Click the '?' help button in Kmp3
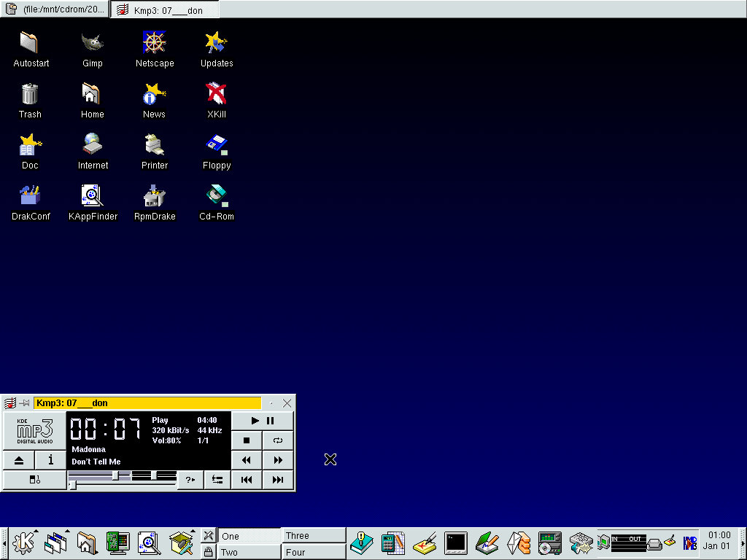Image resolution: width=747 pixels, height=560 pixels. coord(190,480)
